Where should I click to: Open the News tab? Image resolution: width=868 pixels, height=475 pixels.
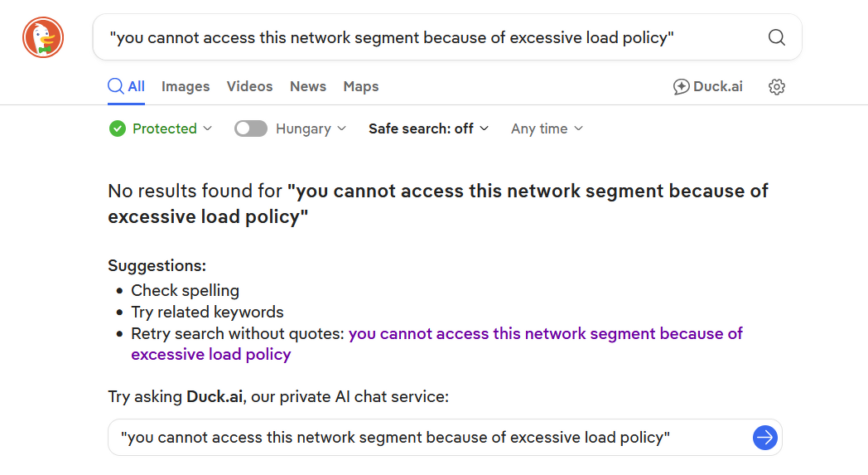tap(308, 86)
